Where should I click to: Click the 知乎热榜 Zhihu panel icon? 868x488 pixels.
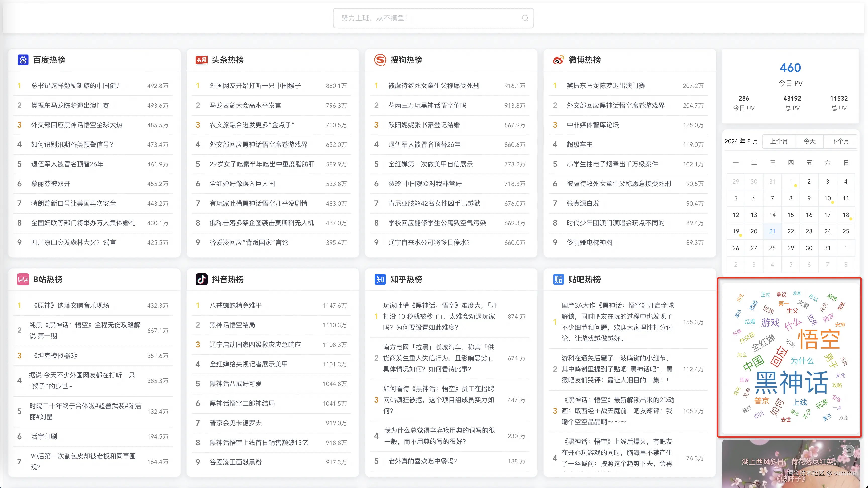click(x=380, y=279)
